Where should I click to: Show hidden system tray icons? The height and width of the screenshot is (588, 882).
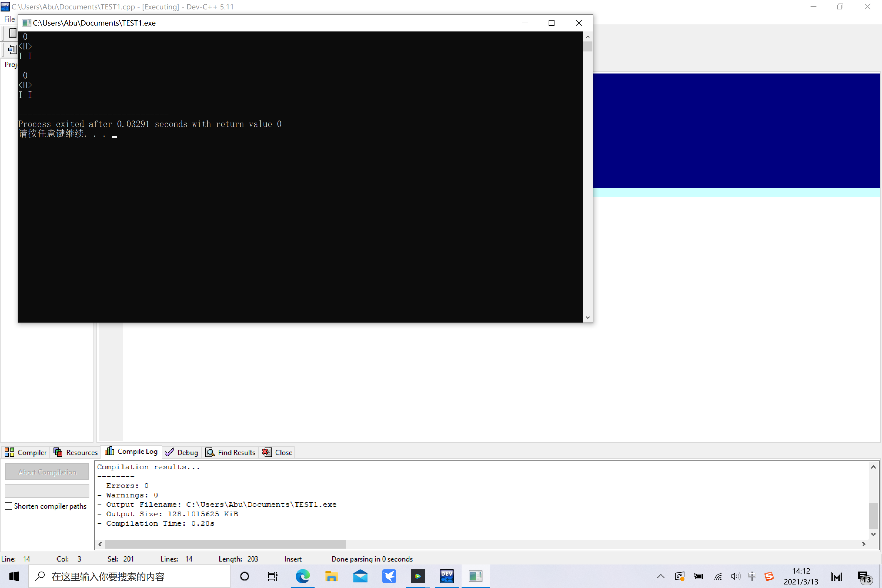coord(661,576)
